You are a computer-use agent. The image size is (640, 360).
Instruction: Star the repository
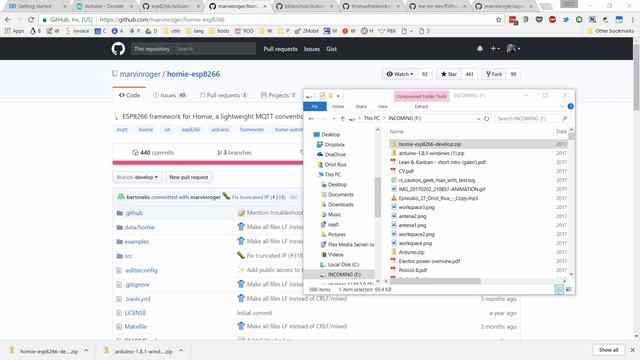pos(449,74)
